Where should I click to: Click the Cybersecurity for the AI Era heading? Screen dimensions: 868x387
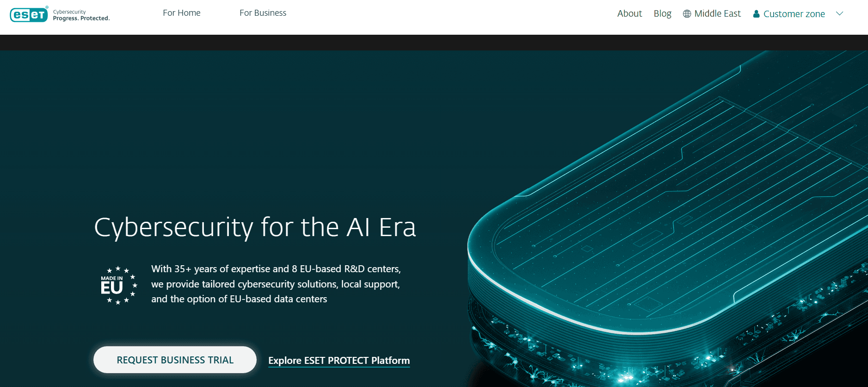coord(255,227)
